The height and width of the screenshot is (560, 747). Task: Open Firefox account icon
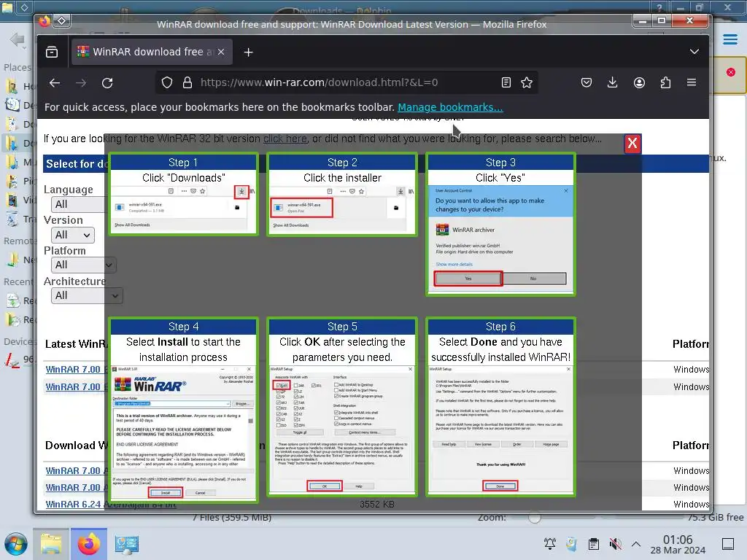pyautogui.click(x=639, y=82)
